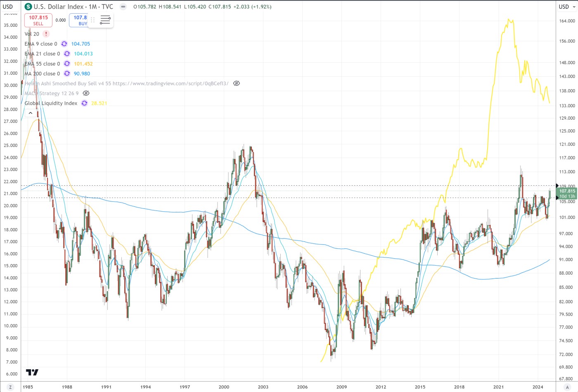Click the Global Liquidity Index update icon
The width and height of the screenshot is (578, 392).
click(84, 103)
